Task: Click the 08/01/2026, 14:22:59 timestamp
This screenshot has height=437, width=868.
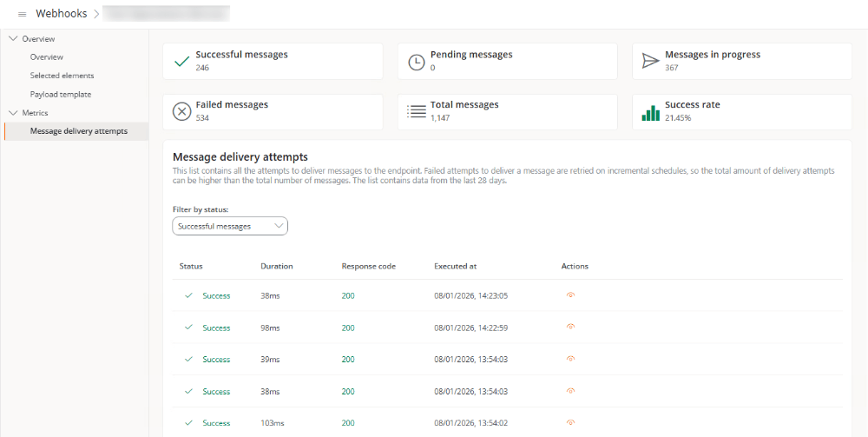Action: click(x=471, y=328)
